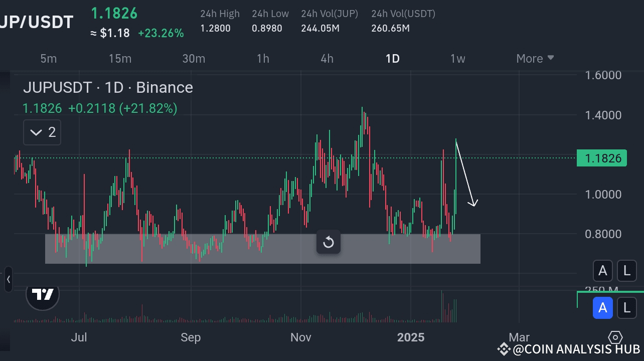This screenshot has height=361, width=644.
Task: Click the L logarithmic scale icon beside price axis
Action: [x=627, y=271]
